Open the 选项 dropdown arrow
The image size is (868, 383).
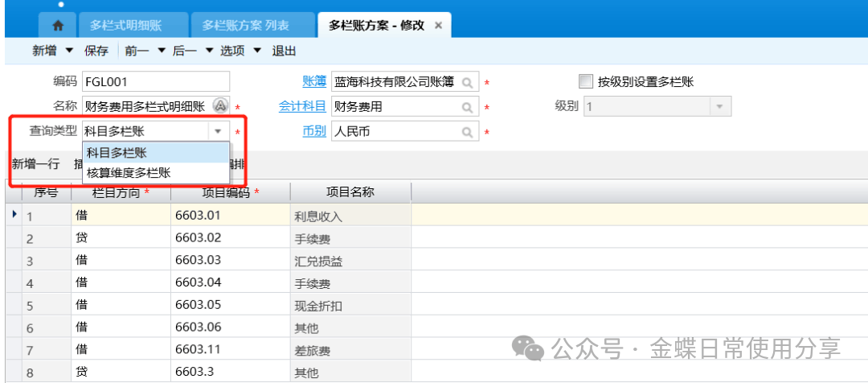pos(257,51)
